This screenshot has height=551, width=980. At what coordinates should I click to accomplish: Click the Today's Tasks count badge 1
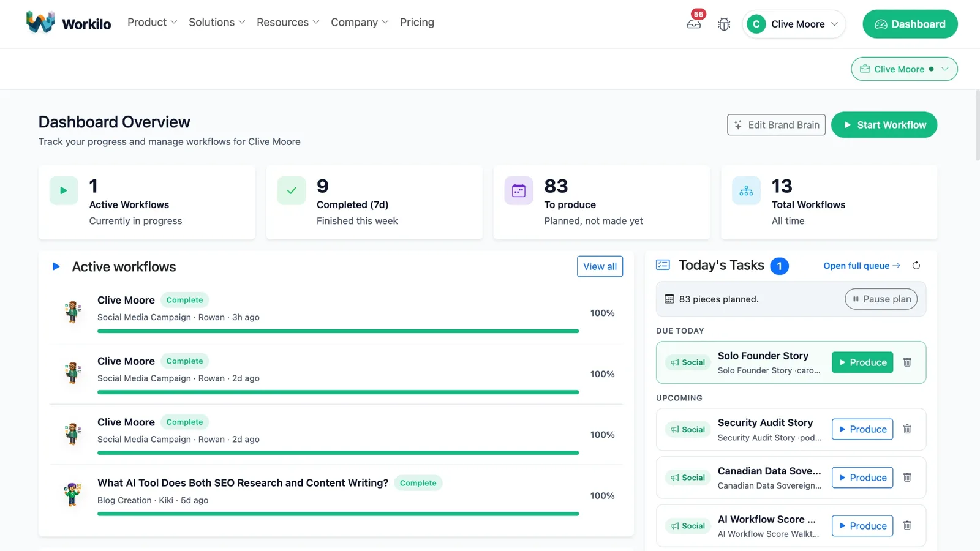(779, 266)
